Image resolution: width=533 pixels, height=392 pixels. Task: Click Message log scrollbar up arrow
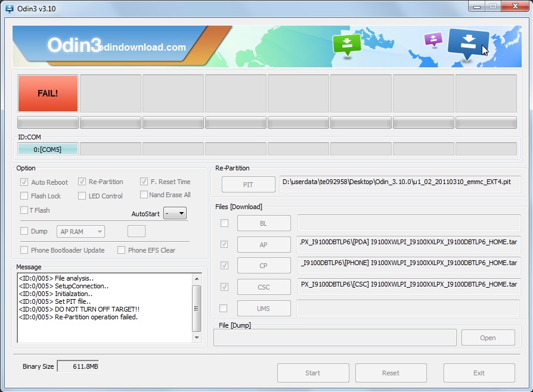pyautogui.click(x=197, y=279)
